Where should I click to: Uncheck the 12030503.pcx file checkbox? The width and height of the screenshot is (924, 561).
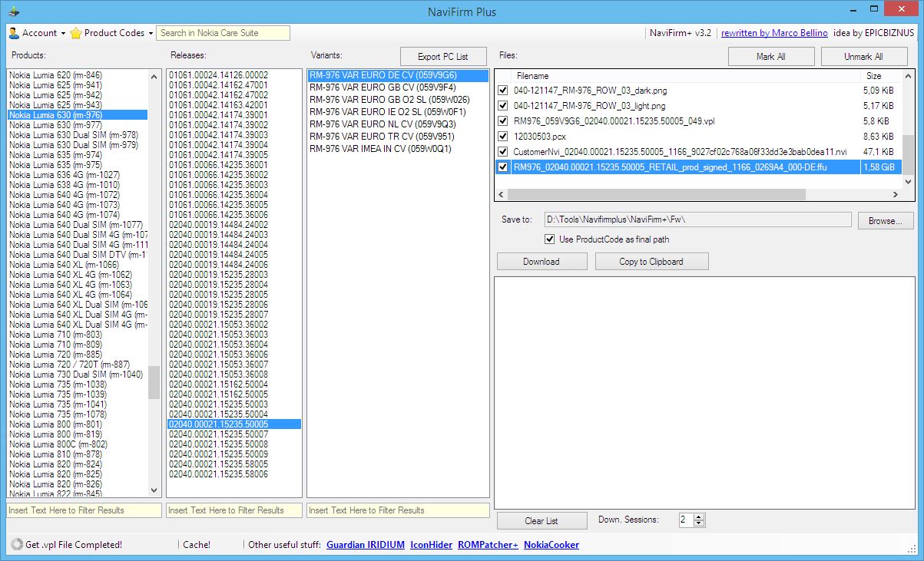pyautogui.click(x=503, y=137)
